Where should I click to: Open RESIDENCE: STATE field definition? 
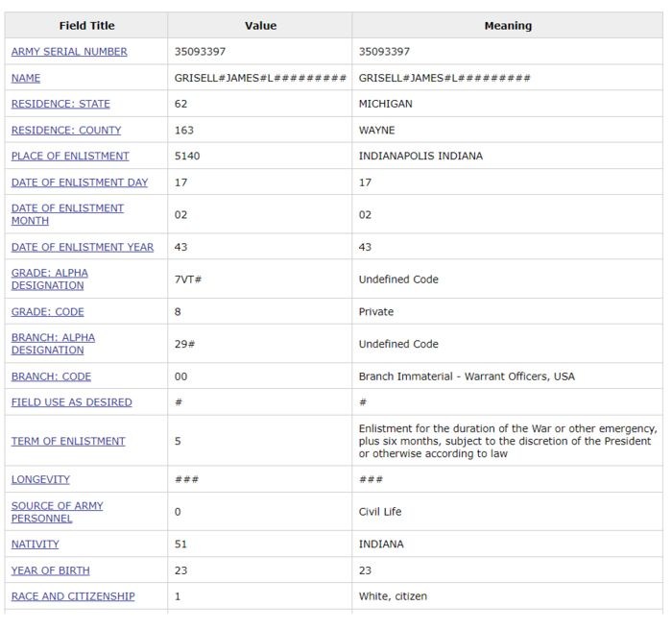[60, 104]
